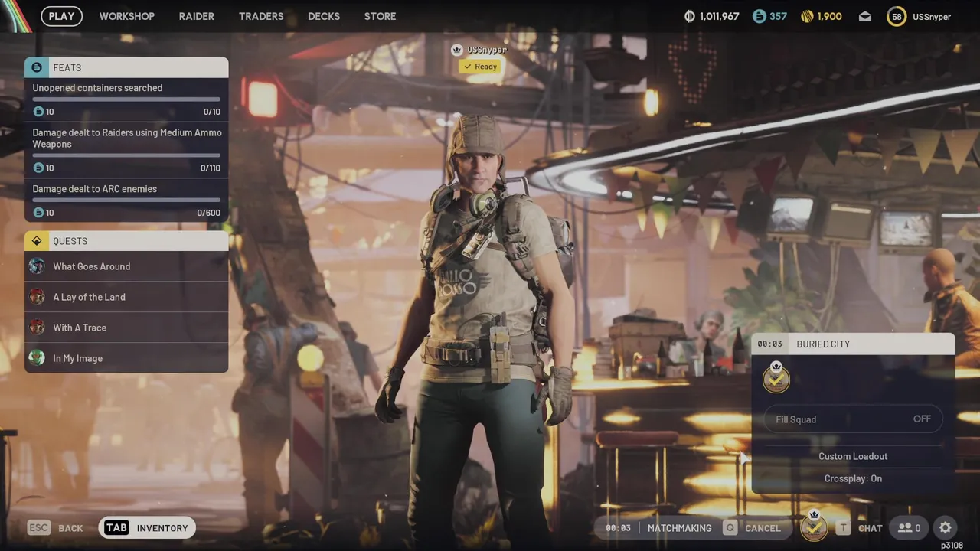Click the 00:03 timer in Buried City panel
980x551 pixels.
point(770,344)
